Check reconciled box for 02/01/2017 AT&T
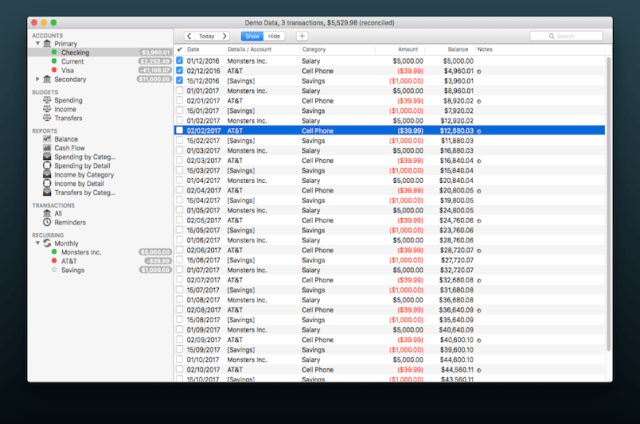 coord(180,100)
